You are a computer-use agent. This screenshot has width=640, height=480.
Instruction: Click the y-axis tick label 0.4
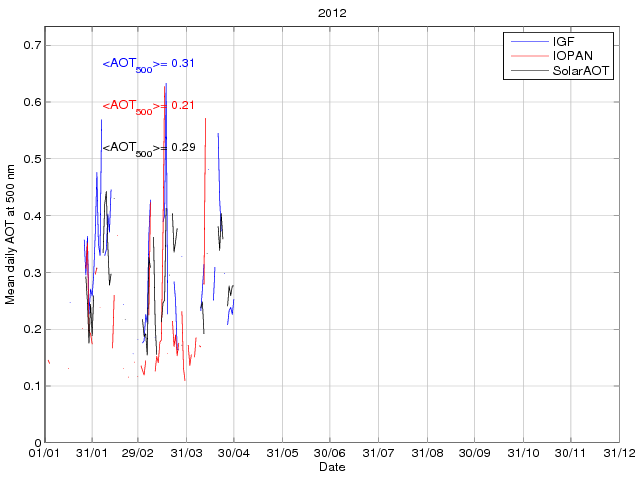point(32,216)
